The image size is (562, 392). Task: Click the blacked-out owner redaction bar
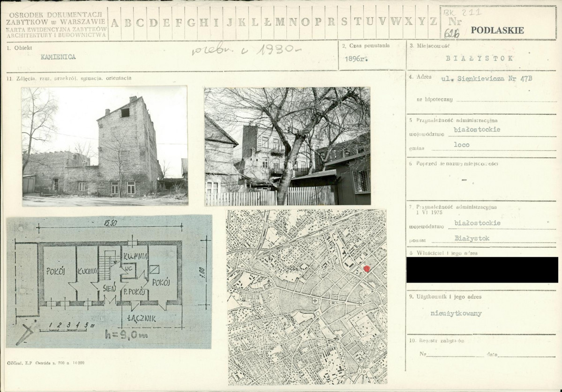[484, 270]
